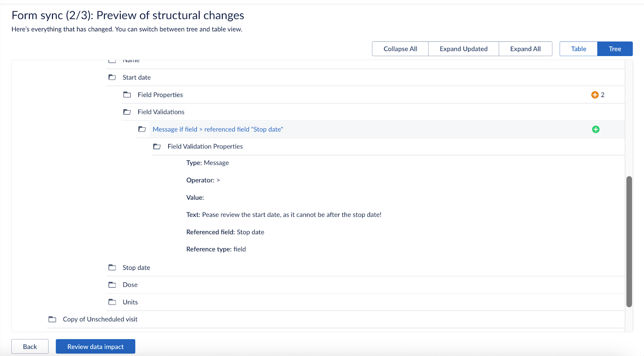This screenshot has width=644, height=356.
Task: Click the green plus added-item icon
Action: (x=596, y=129)
